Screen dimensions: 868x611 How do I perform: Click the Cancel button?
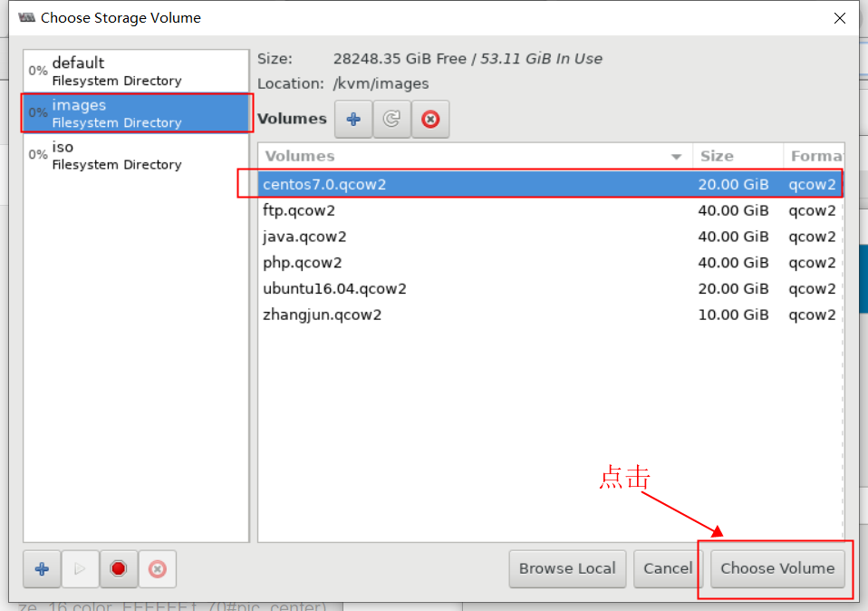tap(668, 569)
